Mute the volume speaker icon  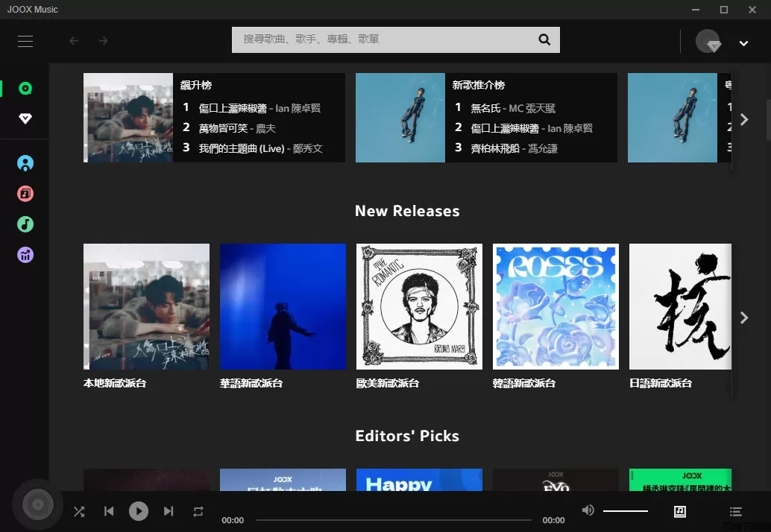point(588,510)
